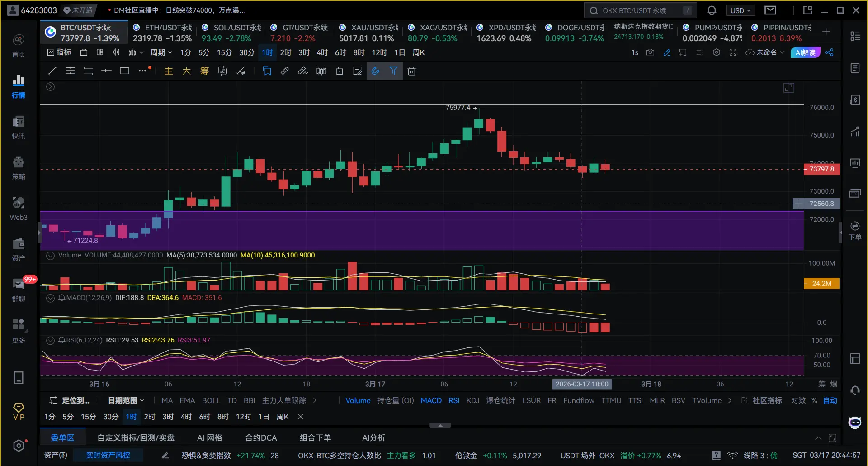The width and height of the screenshot is (868, 466).
Task: Click the notification bell icon
Action: point(712,10)
